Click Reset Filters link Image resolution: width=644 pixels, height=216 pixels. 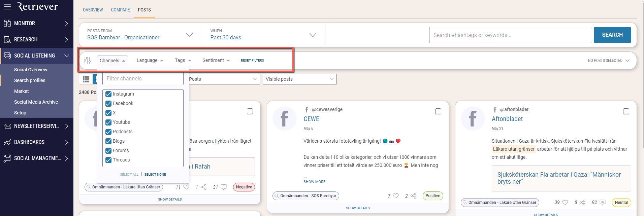[252, 61]
